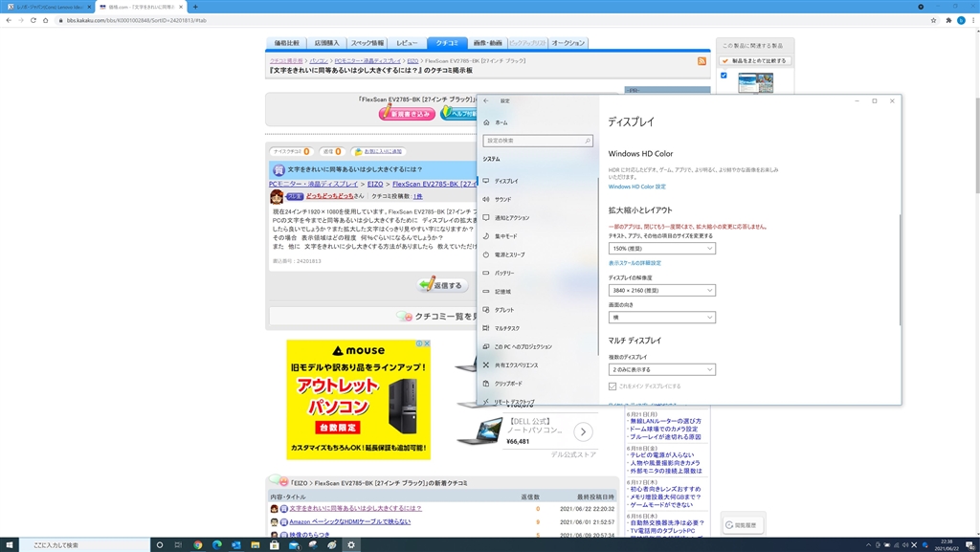Open Task View on taskbar
The width and height of the screenshot is (980, 552).
point(178,545)
